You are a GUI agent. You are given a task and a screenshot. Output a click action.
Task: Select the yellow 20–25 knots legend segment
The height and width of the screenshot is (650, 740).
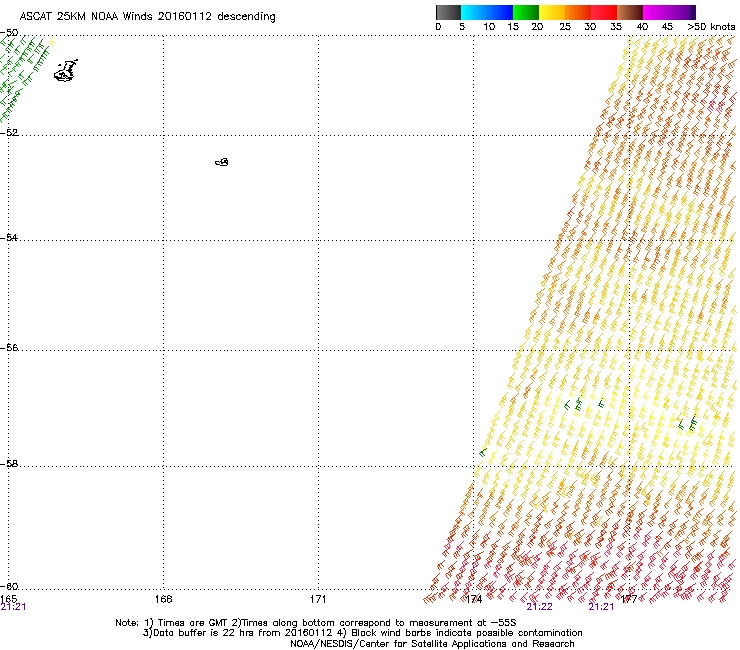pyautogui.click(x=552, y=12)
